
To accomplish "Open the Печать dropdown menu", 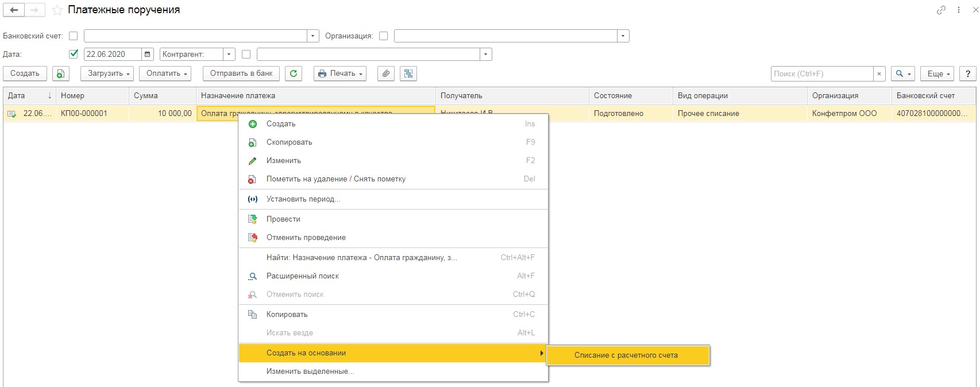I will (340, 73).
